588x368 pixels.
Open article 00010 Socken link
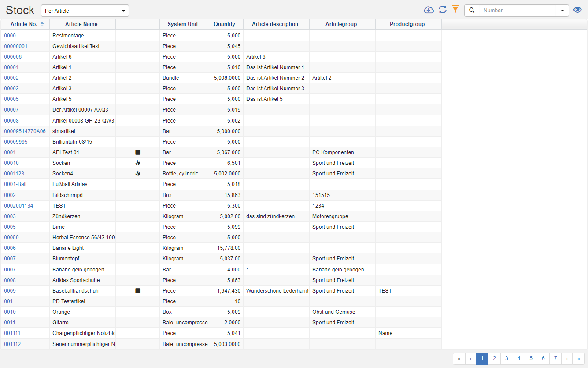point(11,163)
